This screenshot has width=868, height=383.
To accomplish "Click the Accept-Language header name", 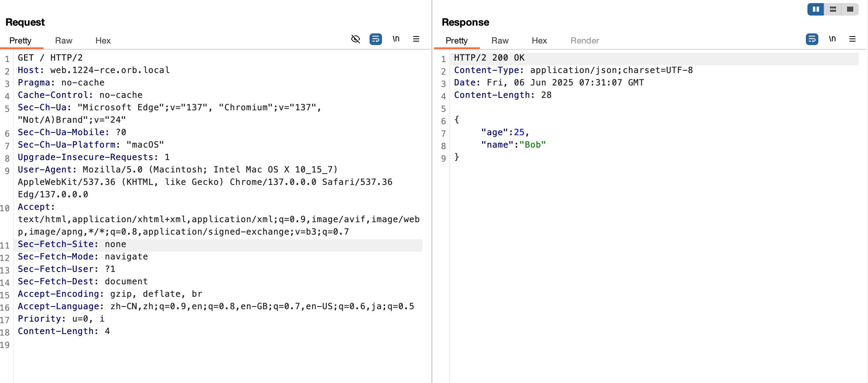I will coord(58,306).
